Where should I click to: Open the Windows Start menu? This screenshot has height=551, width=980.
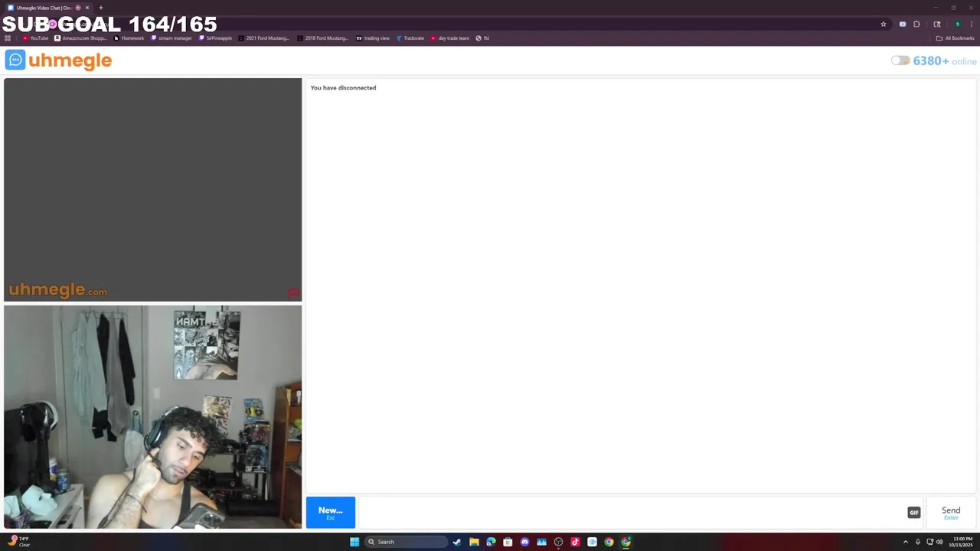point(354,542)
